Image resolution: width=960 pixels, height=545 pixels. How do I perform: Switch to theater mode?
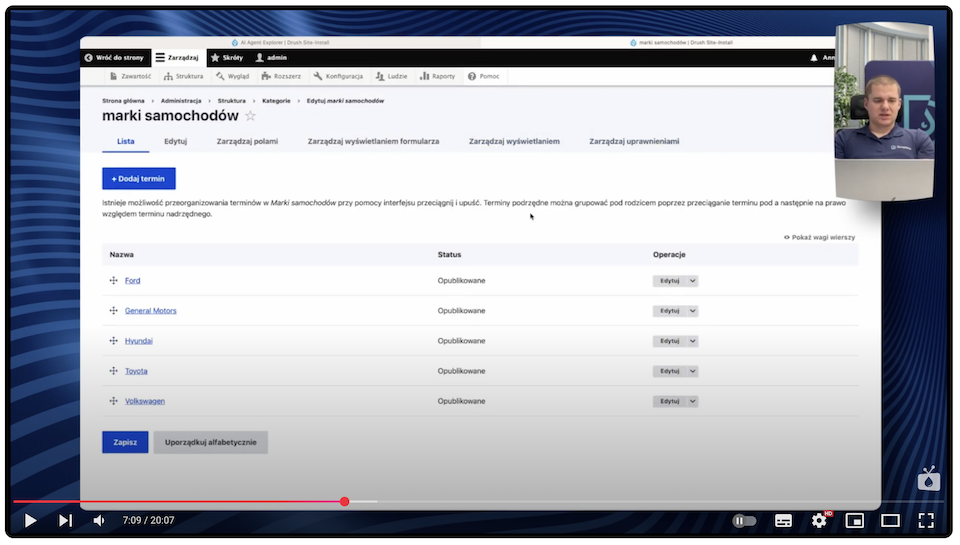click(890, 521)
